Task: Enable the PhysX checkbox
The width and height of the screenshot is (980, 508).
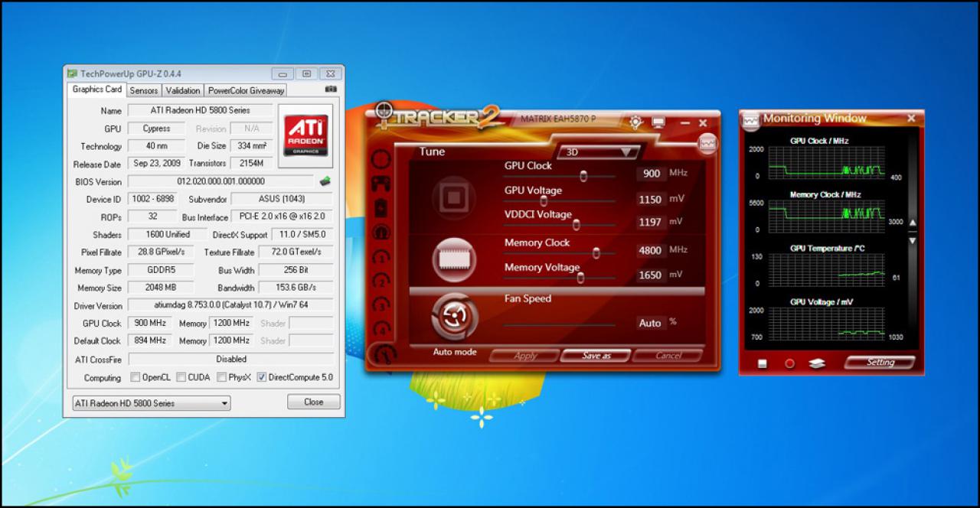Action: 221,377
